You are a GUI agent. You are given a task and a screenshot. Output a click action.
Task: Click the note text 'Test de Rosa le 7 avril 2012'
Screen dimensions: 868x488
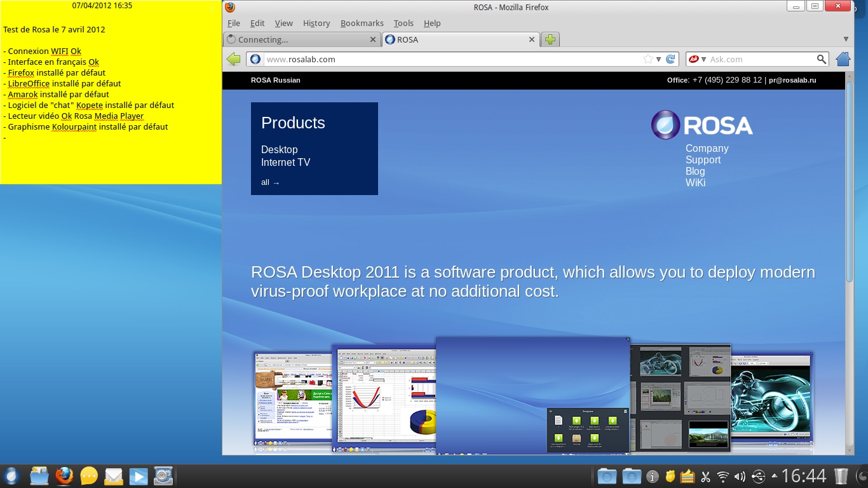point(54,30)
